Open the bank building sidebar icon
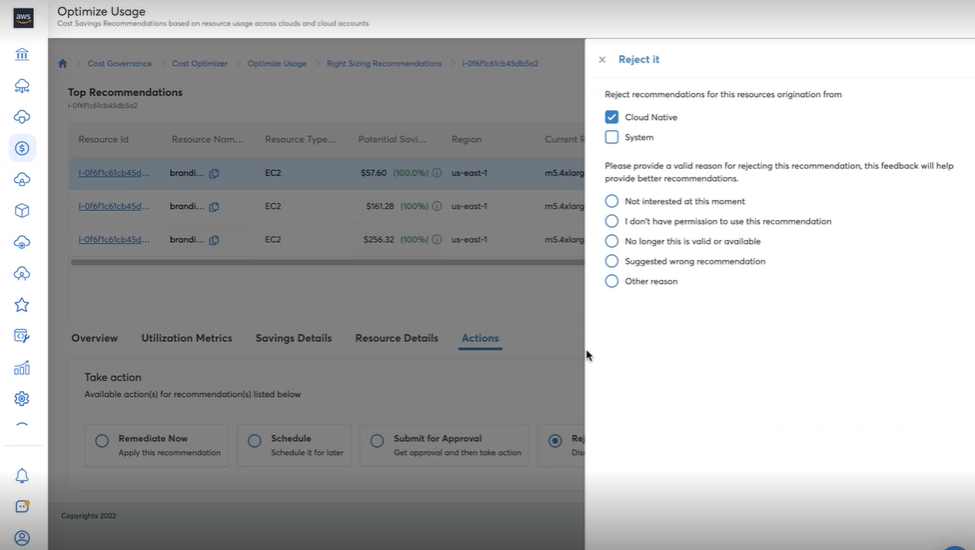 (22, 54)
